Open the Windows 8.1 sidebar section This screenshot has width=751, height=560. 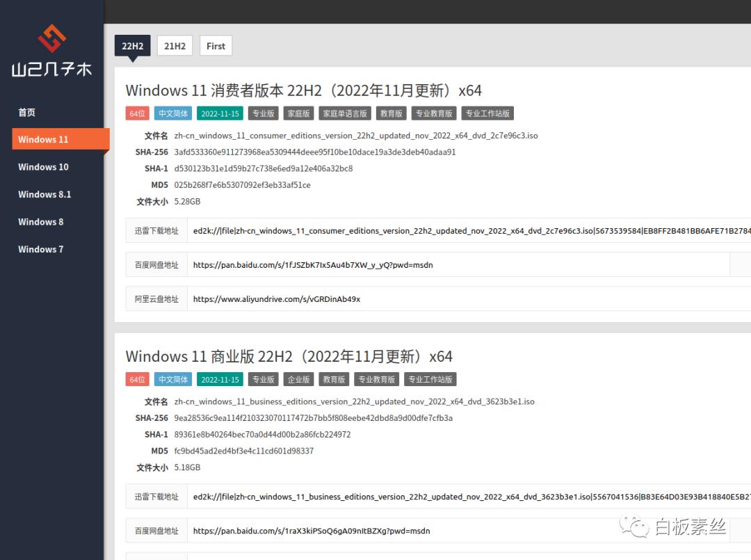(45, 194)
